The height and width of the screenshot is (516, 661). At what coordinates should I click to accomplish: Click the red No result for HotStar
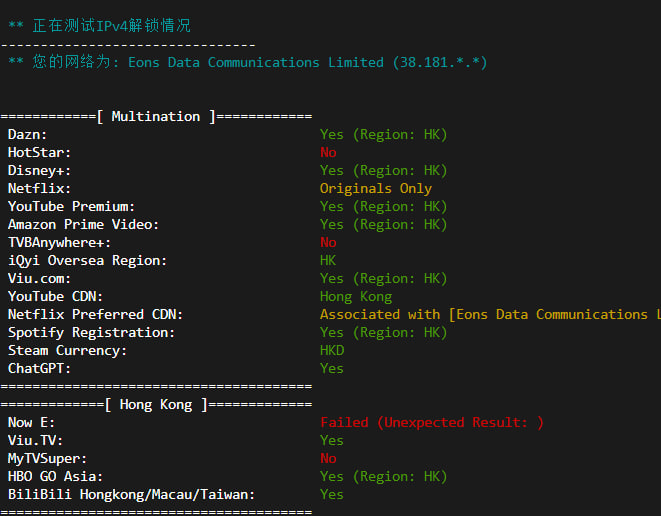click(328, 153)
